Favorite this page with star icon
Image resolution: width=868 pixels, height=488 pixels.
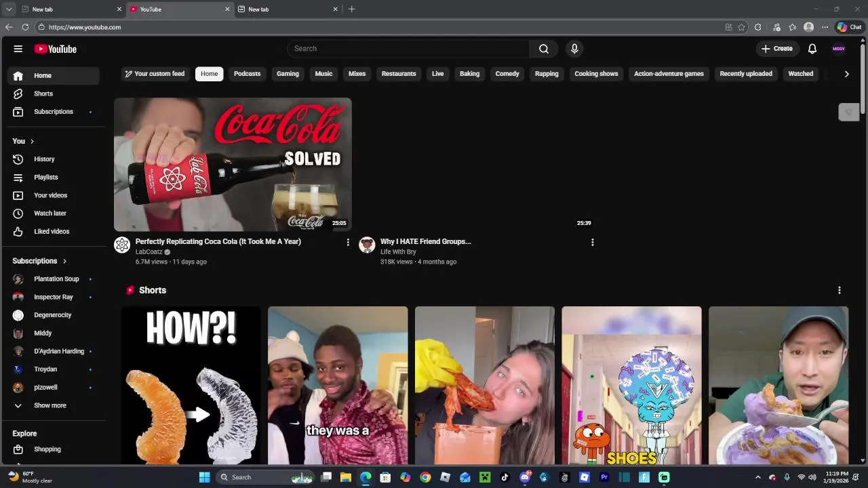(x=741, y=27)
